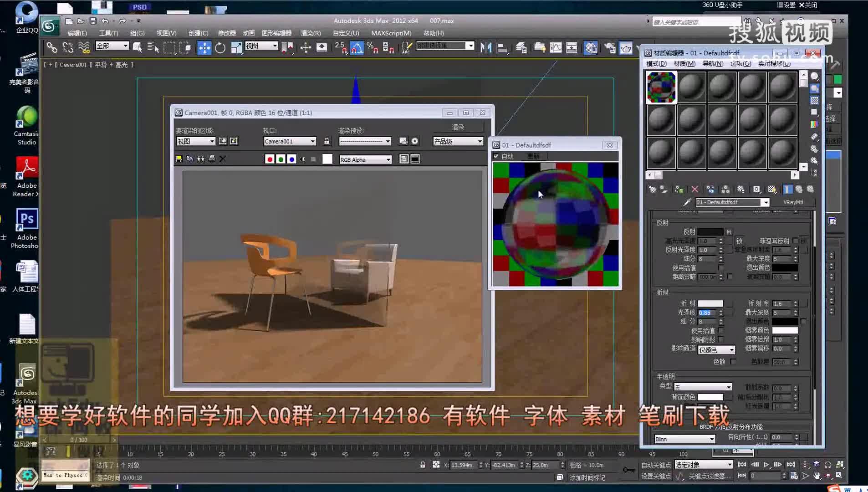Click the 设置关键点 set key button
Viewport: 868px width, 492px height.
tap(656, 476)
